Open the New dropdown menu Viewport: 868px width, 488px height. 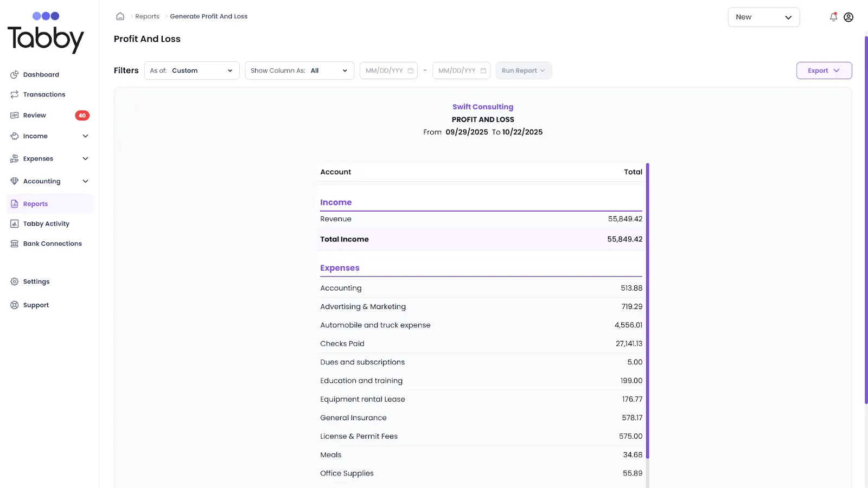point(763,17)
